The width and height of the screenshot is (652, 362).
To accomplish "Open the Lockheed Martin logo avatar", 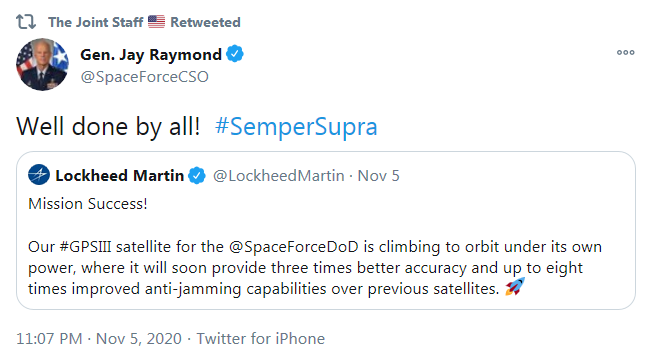I will (x=39, y=175).
